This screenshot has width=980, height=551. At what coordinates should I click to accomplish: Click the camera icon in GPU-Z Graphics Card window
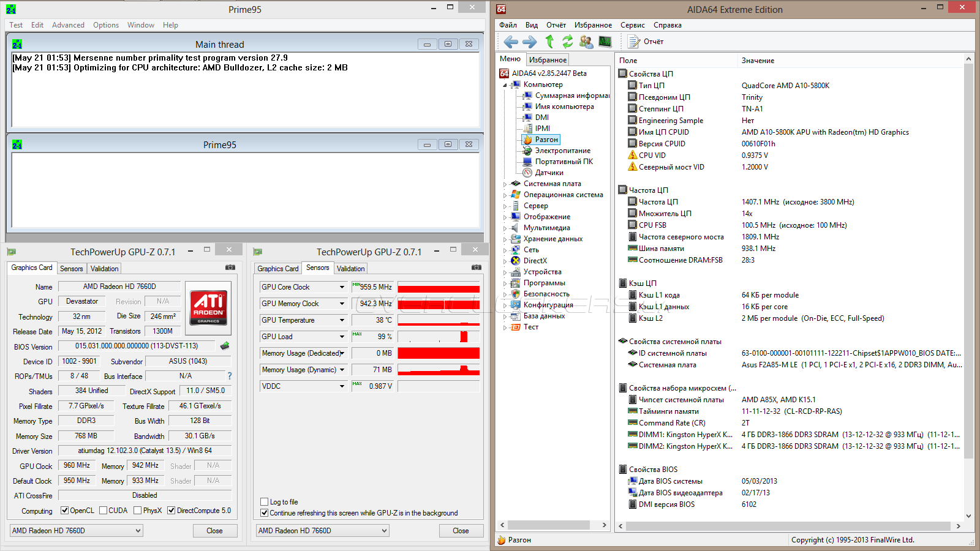tap(230, 268)
